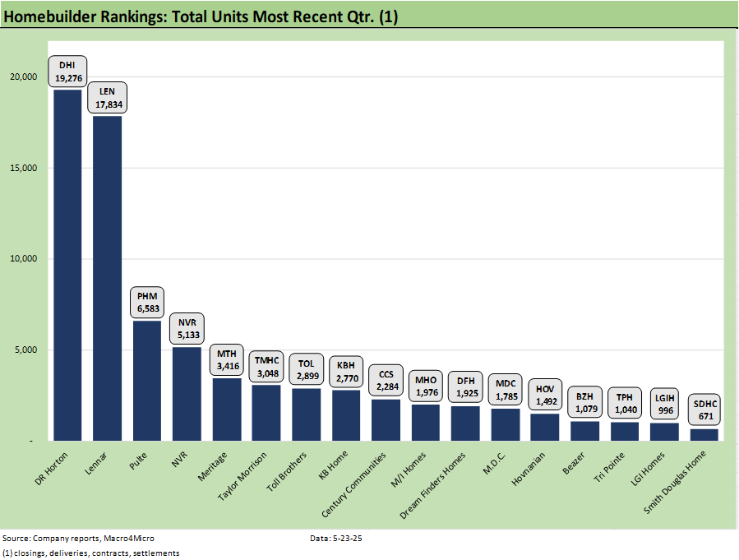The width and height of the screenshot is (739, 560).
Task: Click the Lennar axis label
Action: tap(95, 463)
